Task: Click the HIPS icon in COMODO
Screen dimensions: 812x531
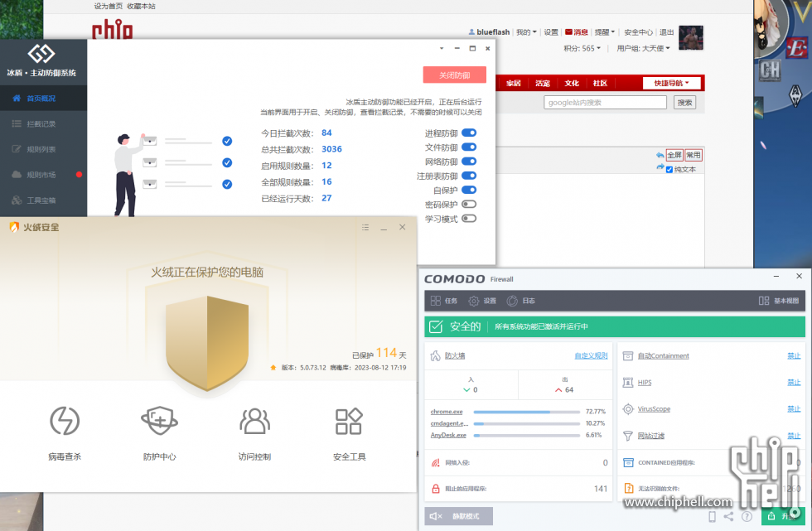Action: 628,383
